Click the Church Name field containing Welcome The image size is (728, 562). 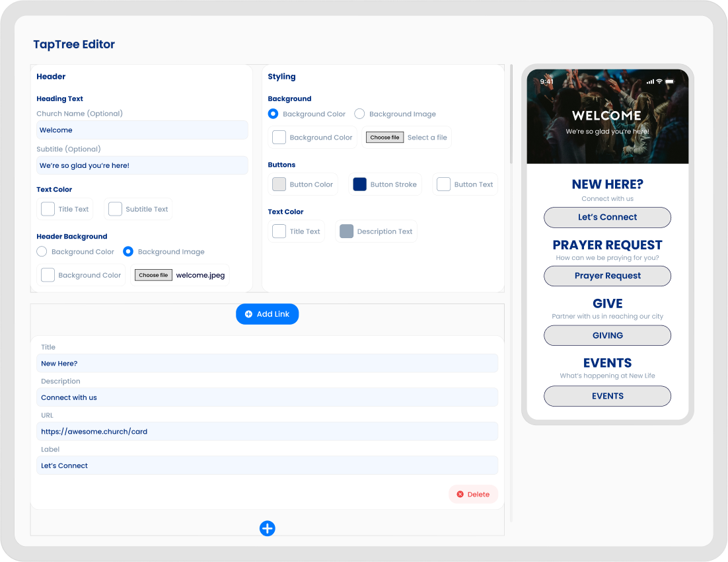click(x=142, y=130)
